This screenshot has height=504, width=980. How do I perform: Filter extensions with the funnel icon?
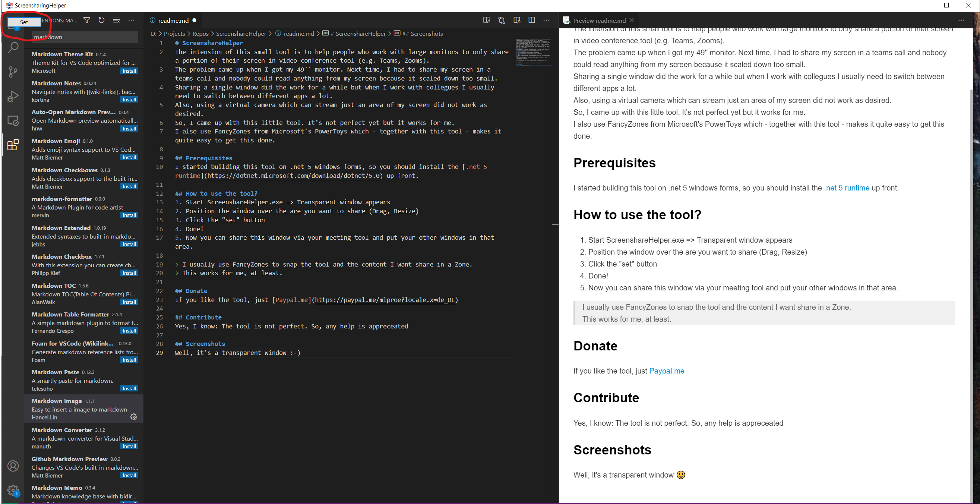pyautogui.click(x=87, y=20)
